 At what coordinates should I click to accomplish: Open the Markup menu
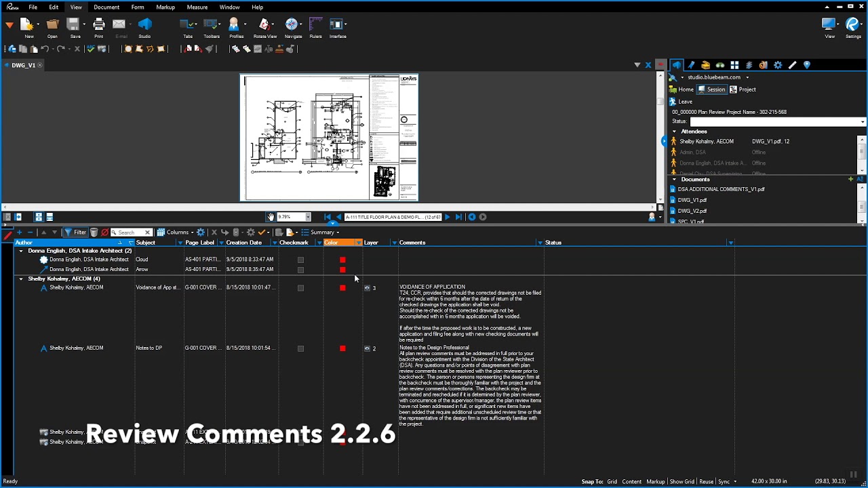point(165,7)
